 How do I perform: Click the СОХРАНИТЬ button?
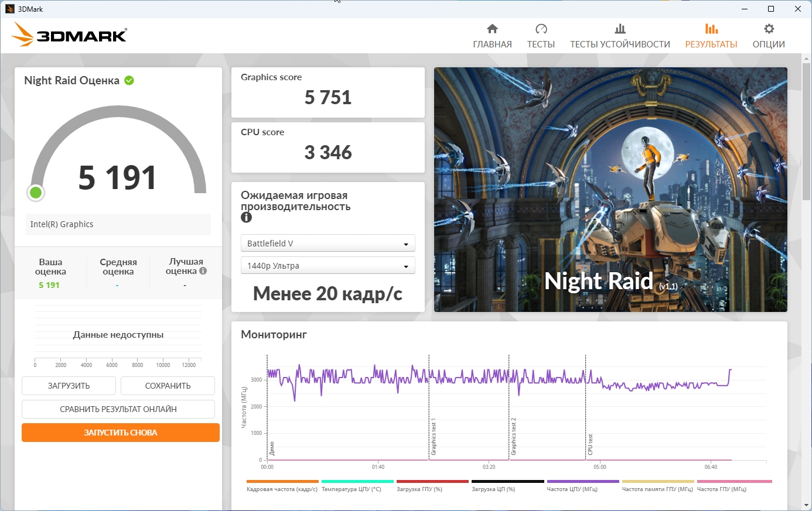pyautogui.click(x=168, y=386)
